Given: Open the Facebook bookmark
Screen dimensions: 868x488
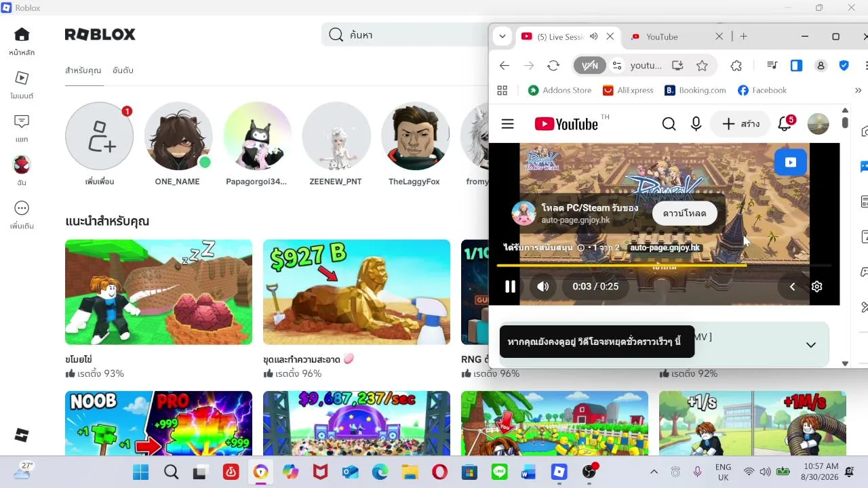Looking at the screenshot, I should pos(762,90).
